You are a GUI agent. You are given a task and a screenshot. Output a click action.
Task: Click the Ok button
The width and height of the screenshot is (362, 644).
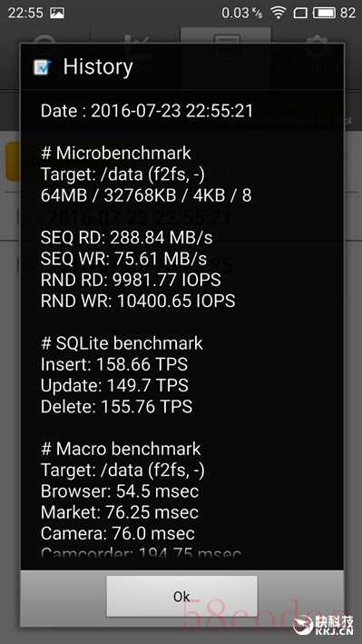(181, 597)
